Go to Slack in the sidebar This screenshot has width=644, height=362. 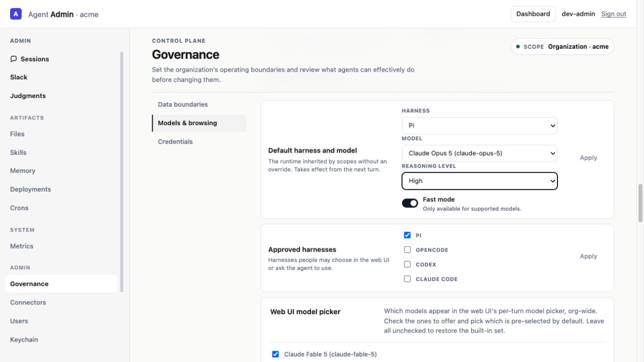(61, 77)
